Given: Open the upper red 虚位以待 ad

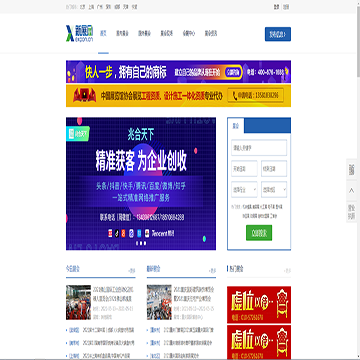Looking at the screenshot, I should coord(259,305).
